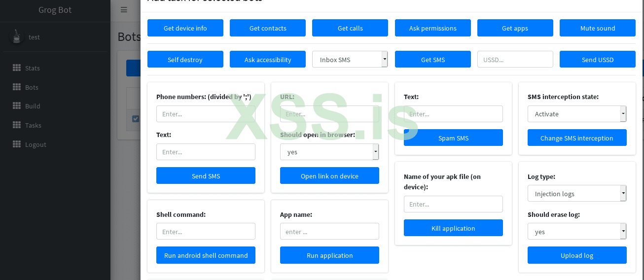Screen dimensions: 644x280
Task: Click the Stats grid icon in sidebar
Action: (x=17, y=68)
